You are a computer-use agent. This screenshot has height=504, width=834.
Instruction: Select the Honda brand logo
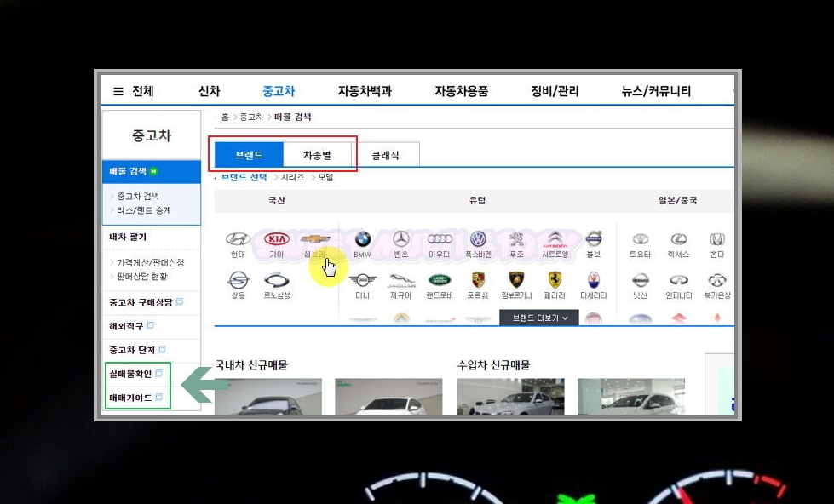717,238
